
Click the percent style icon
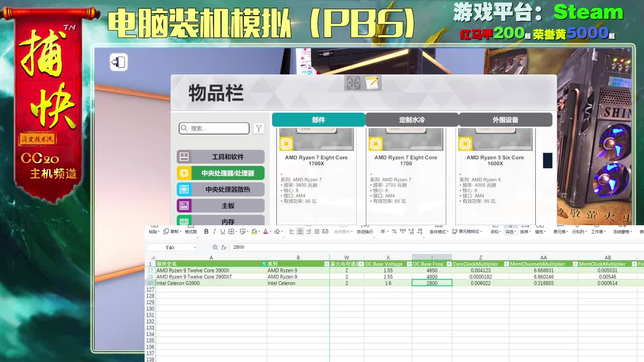click(x=394, y=232)
